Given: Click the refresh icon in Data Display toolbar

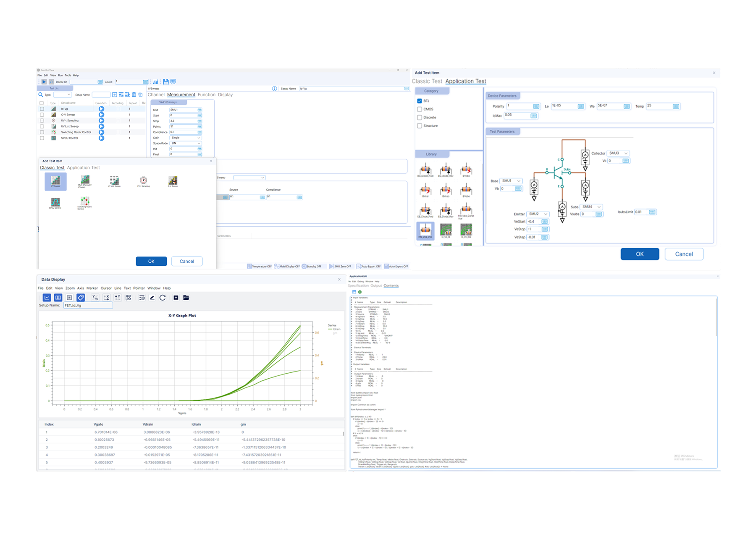Looking at the screenshot, I should pos(163,298).
